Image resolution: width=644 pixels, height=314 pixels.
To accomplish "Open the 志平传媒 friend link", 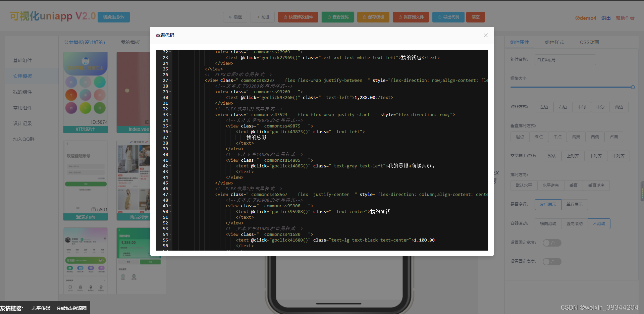I will [x=41, y=308].
